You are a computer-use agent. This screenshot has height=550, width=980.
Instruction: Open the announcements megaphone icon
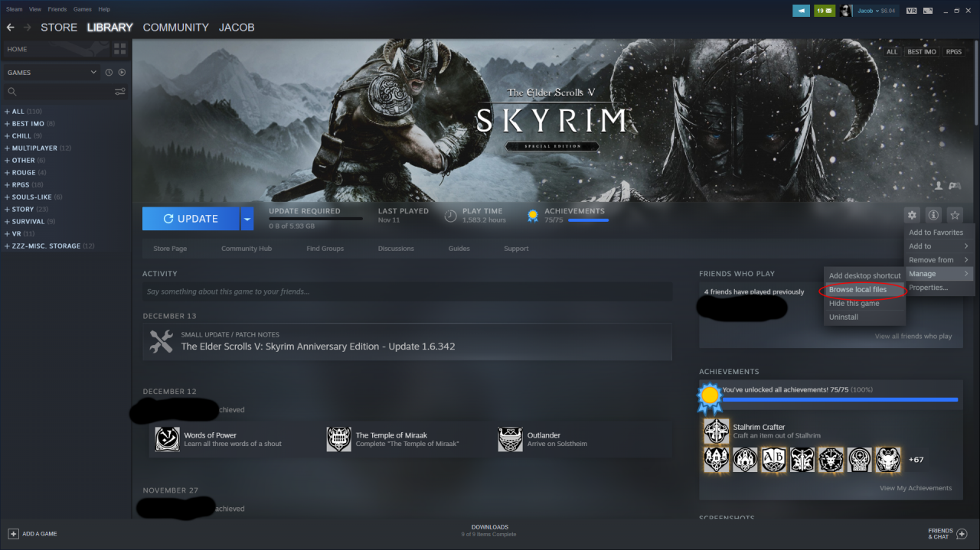801,11
